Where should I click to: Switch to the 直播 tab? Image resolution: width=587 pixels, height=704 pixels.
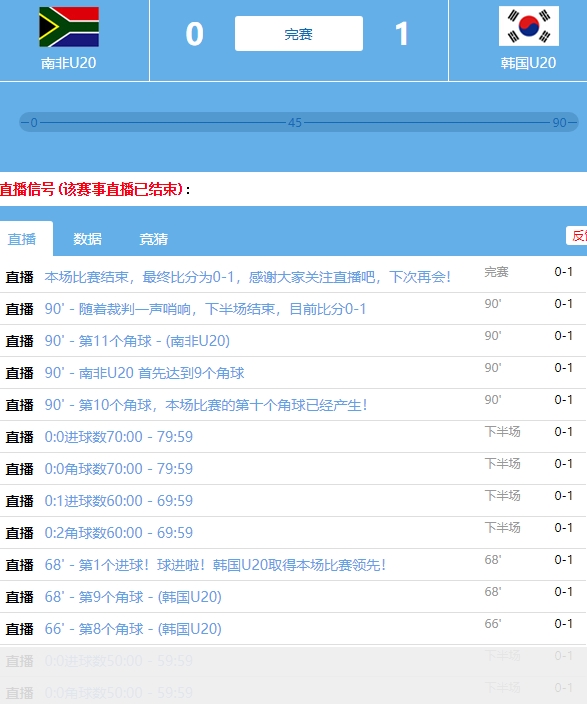click(x=22, y=239)
